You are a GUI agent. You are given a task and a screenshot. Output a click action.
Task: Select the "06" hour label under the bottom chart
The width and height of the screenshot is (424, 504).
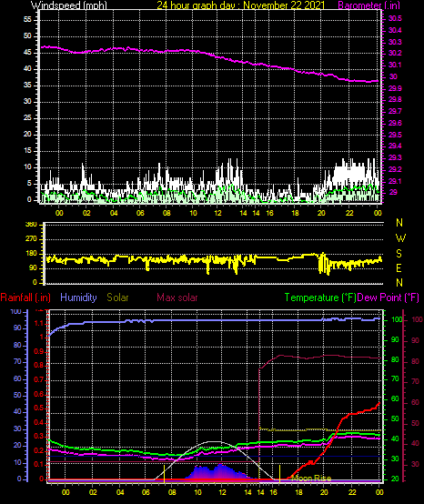click(146, 492)
